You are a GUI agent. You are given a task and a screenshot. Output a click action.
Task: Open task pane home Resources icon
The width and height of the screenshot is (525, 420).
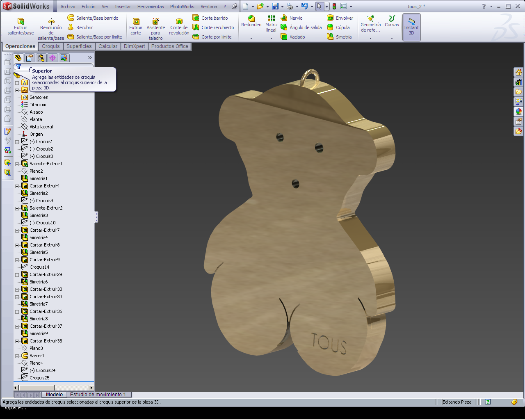coord(519,73)
